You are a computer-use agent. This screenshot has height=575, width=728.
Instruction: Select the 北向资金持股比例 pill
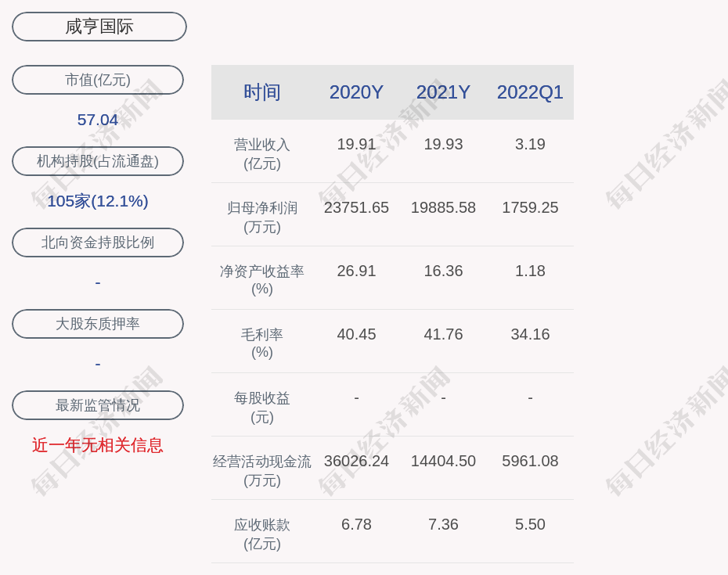click(98, 243)
